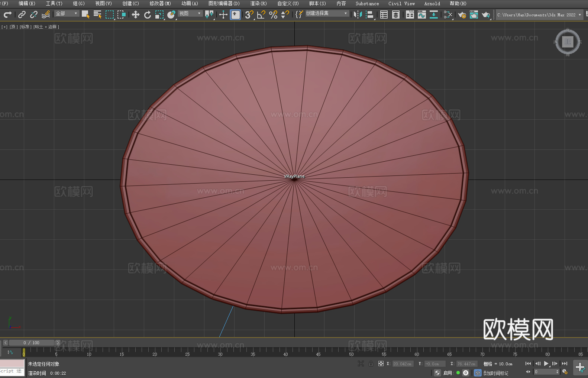588x378 pixels.
Task: Click the [标准] viewport shading label
Action: pos(25,27)
